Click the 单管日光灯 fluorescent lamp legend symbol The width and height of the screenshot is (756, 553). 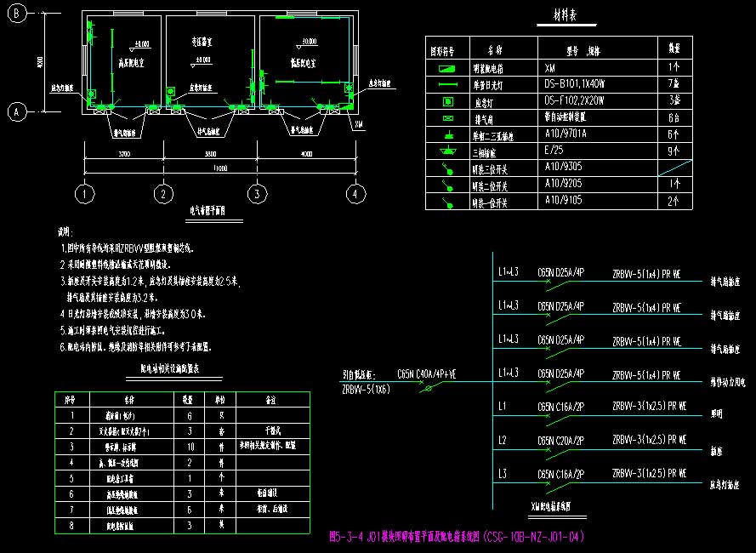tap(447, 85)
